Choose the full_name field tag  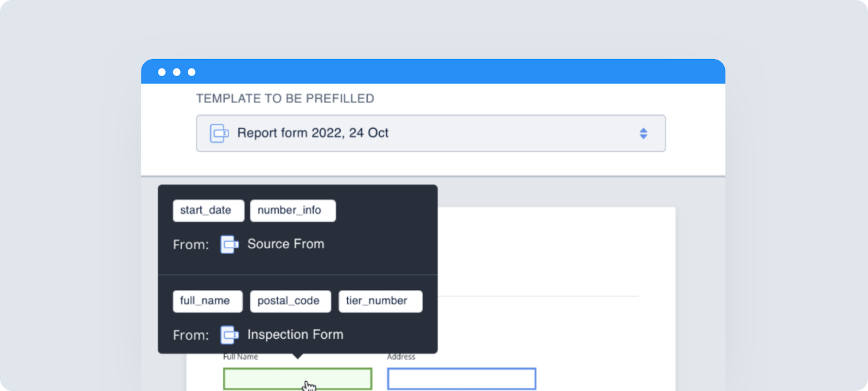point(207,301)
